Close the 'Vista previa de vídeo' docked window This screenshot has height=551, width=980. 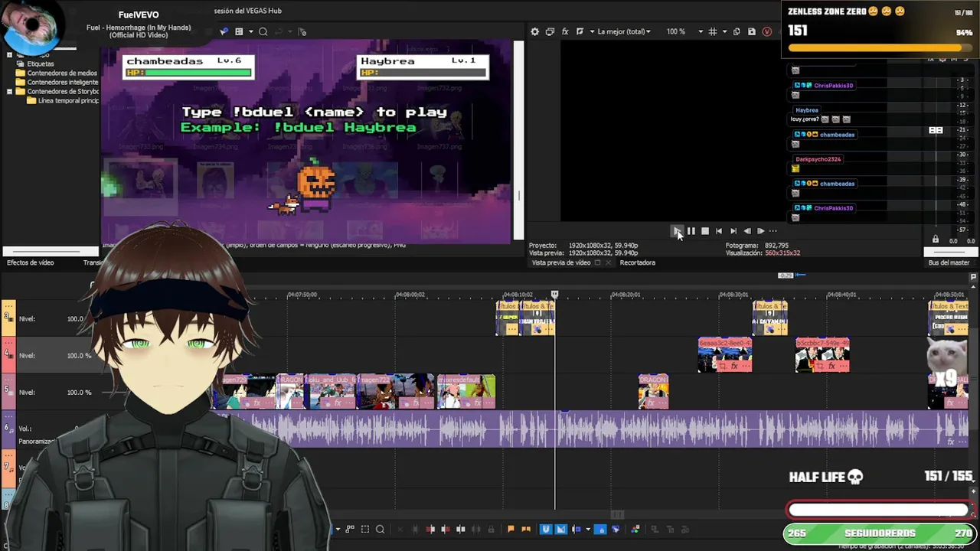click(608, 262)
